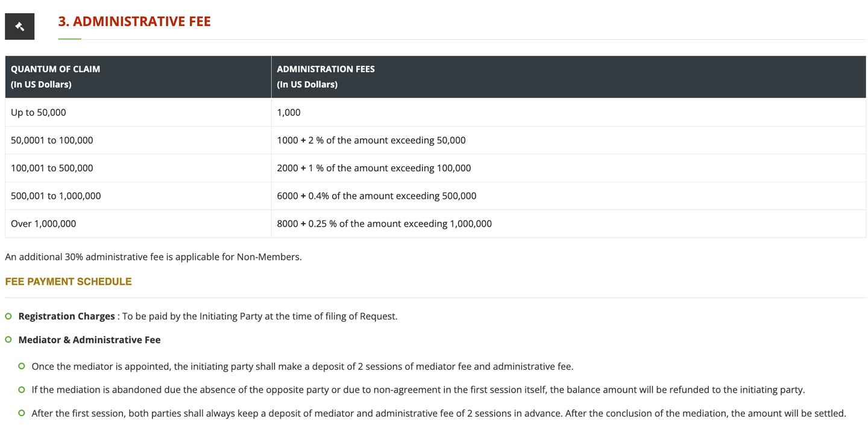This screenshot has width=868, height=439.
Task: Select '6000 + 0.4% of the amount' cell
Action: tap(568, 195)
